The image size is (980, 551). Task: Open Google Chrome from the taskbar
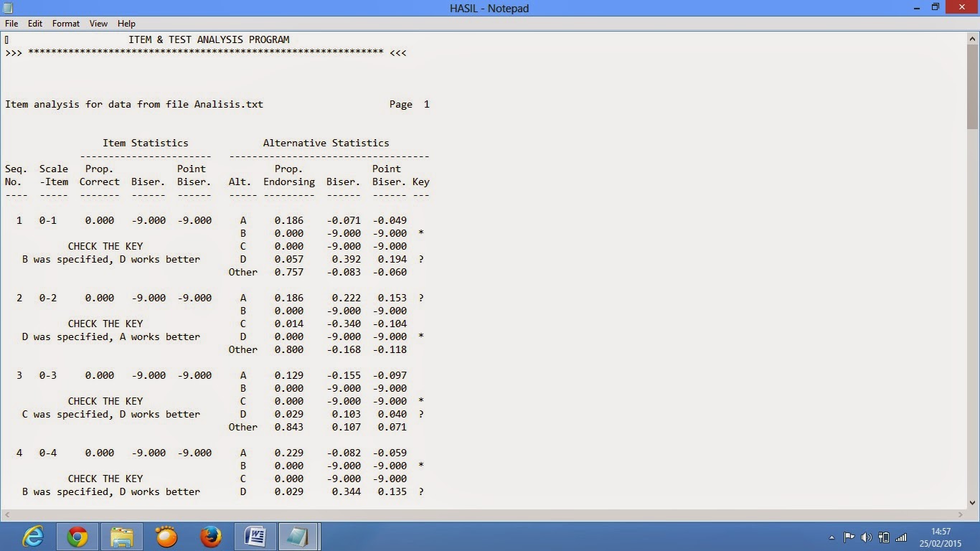click(77, 537)
